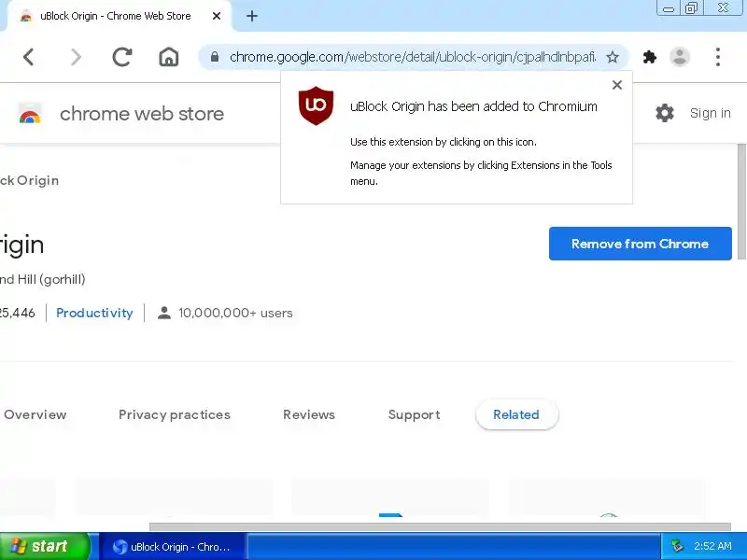Restore down the Chromium window

click(x=691, y=8)
